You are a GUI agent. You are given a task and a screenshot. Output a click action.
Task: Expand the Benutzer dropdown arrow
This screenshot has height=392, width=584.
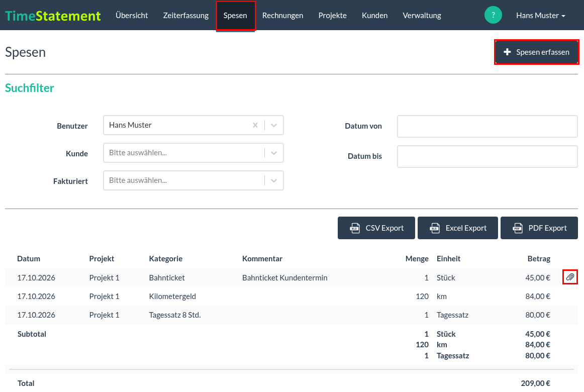tap(274, 125)
